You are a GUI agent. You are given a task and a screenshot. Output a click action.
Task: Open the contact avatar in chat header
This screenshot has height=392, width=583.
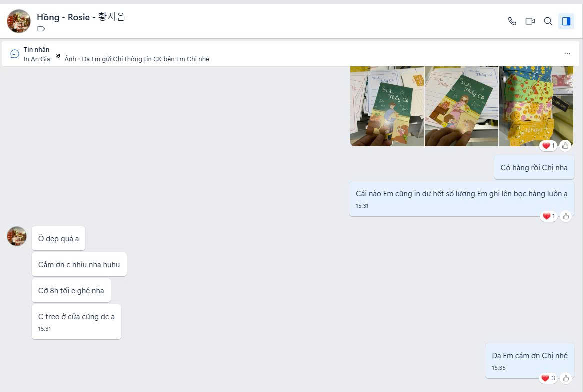(19, 21)
